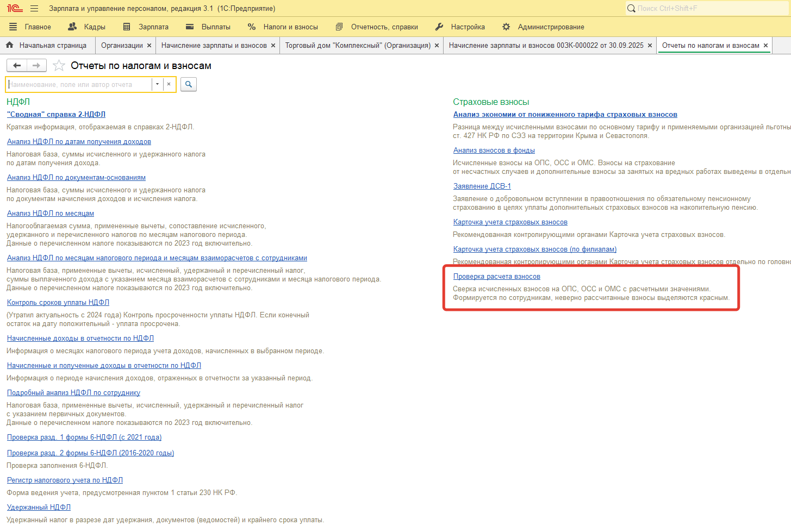The width and height of the screenshot is (791, 532).
Task: Click the magnifier search button
Action: click(188, 84)
